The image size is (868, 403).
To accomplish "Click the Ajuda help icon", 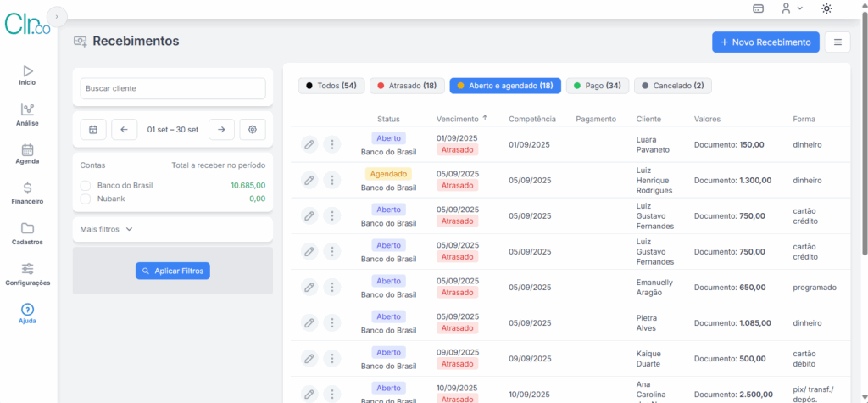I will pyautogui.click(x=27, y=310).
